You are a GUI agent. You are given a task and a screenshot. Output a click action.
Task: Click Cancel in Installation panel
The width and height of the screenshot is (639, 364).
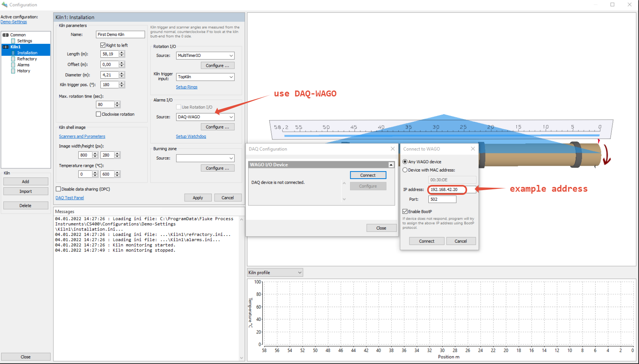point(228,198)
